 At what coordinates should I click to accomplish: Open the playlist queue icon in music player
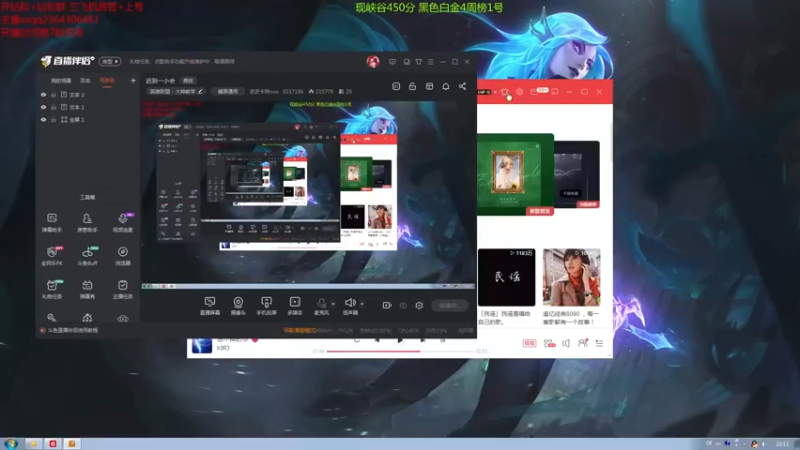click(599, 343)
